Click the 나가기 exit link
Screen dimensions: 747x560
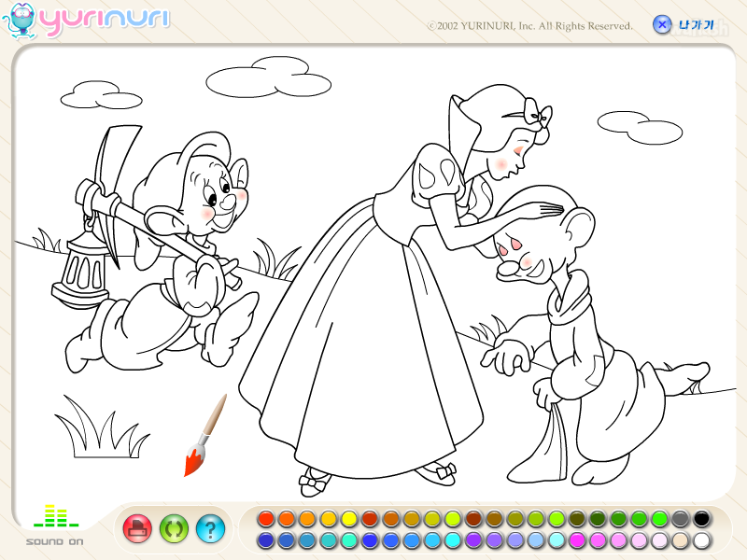pos(696,25)
